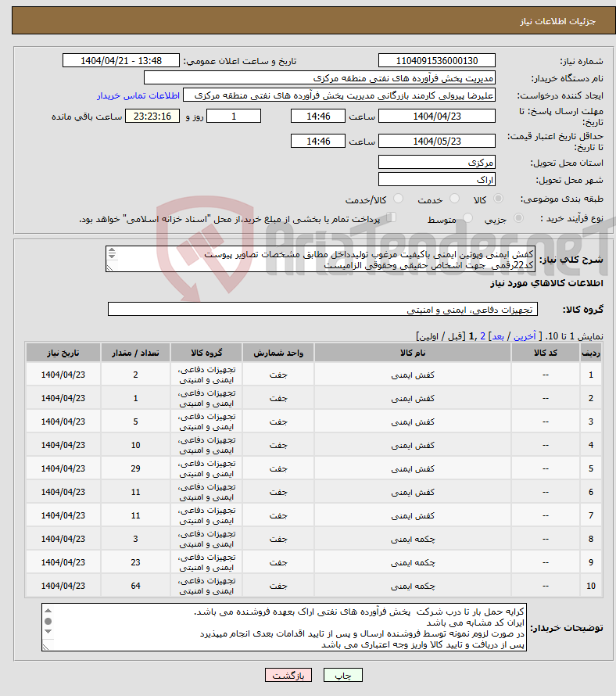Screen dimensions: 616x696
Task: Click the quantity 29 in row 5
Action: pos(135,468)
